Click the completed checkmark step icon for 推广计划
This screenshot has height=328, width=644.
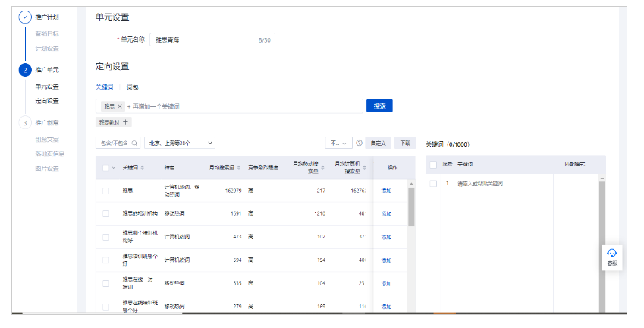[25, 17]
